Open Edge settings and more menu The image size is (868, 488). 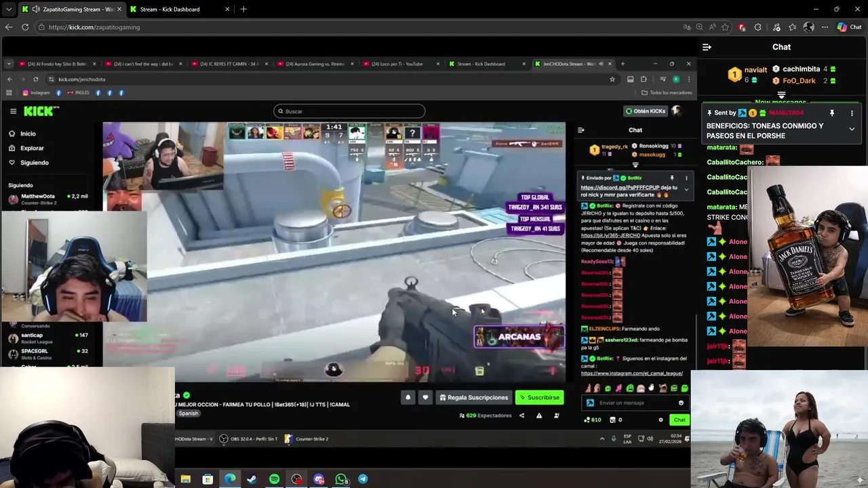pos(825,27)
